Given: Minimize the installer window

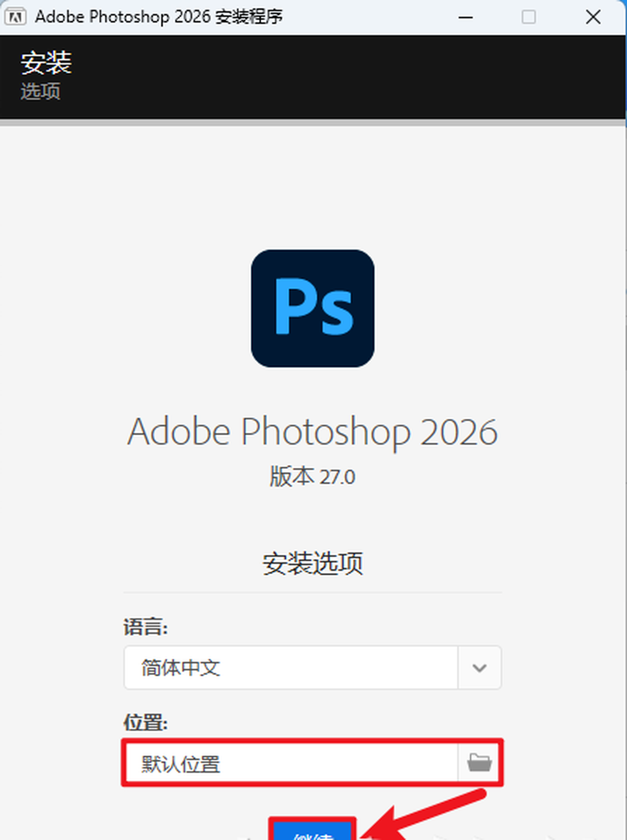Looking at the screenshot, I should [x=465, y=17].
